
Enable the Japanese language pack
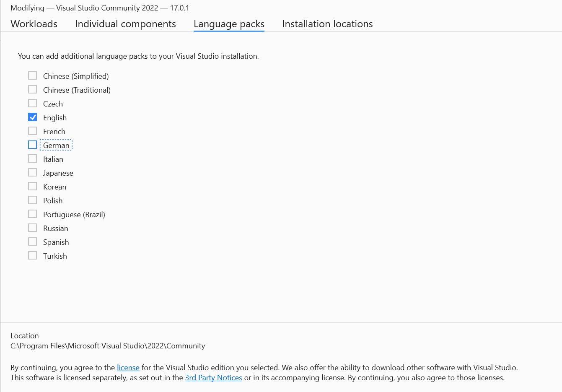(x=32, y=172)
